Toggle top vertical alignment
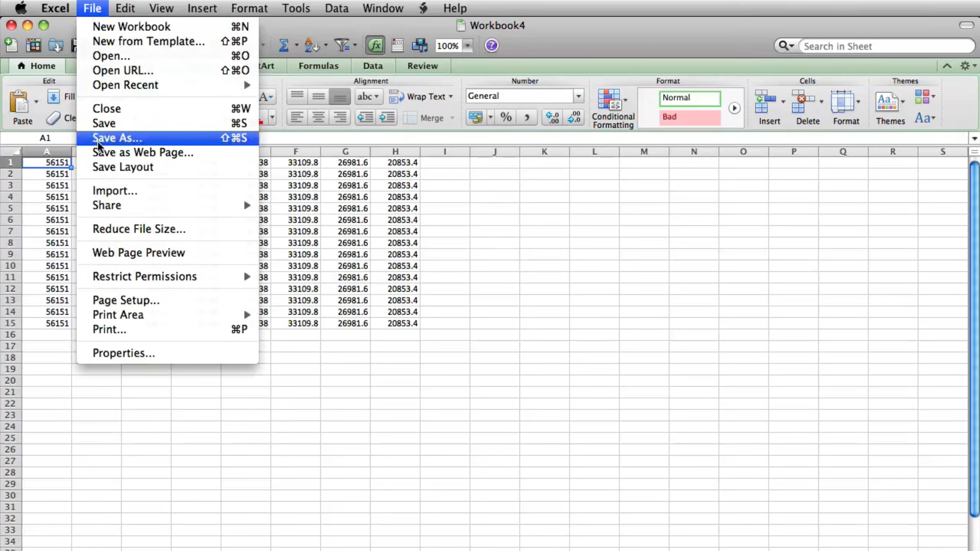This screenshot has height=551, width=980. point(297,96)
